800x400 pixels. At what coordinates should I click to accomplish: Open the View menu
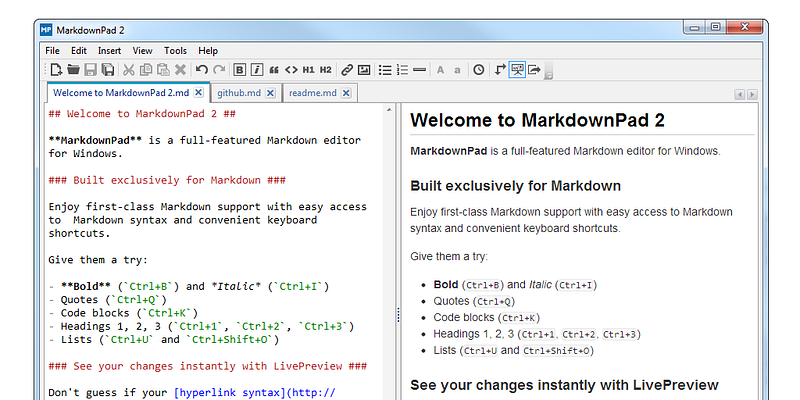point(142,51)
